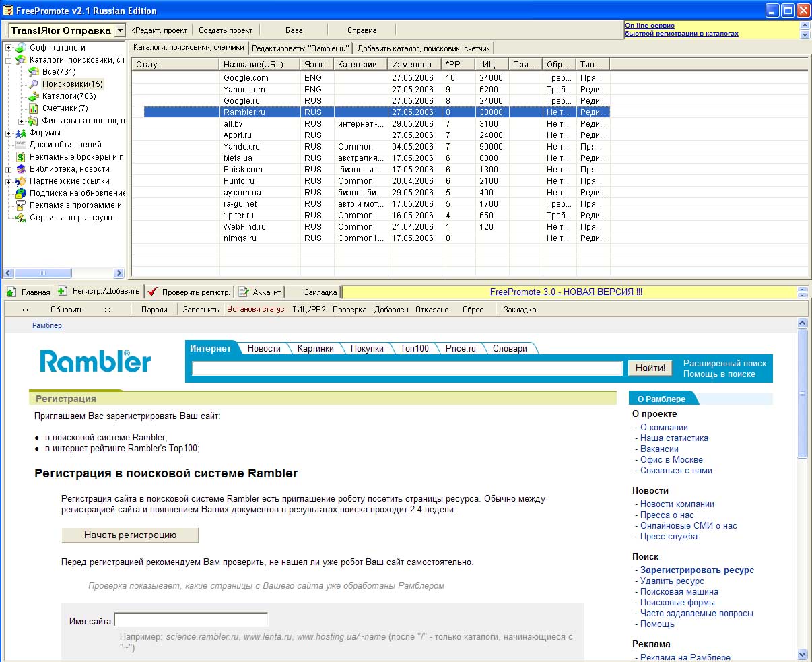Click the Партнерские ссылки handshake icon
Screen dimensions: 812x662
(x=21, y=181)
